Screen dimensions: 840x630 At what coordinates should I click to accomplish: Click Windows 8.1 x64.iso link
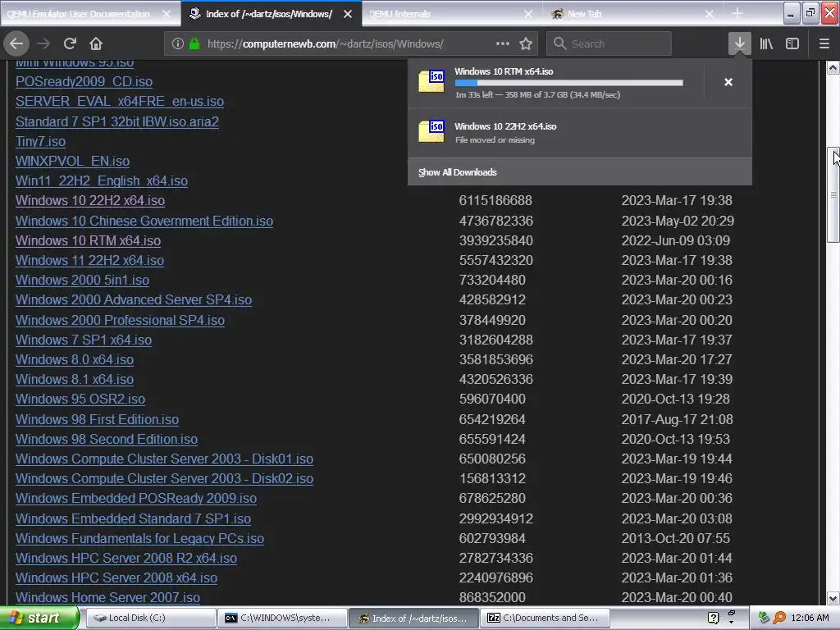[75, 379]
